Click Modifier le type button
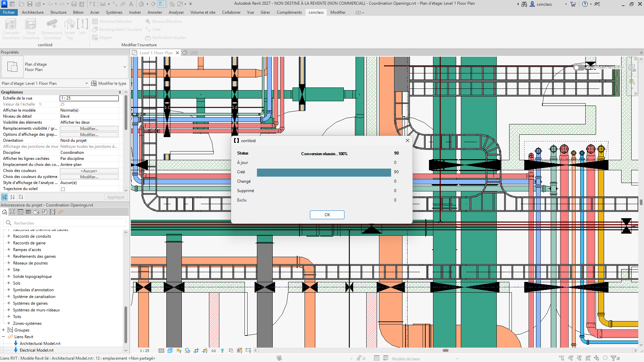The image size is (644, 362). click(109, 83)
